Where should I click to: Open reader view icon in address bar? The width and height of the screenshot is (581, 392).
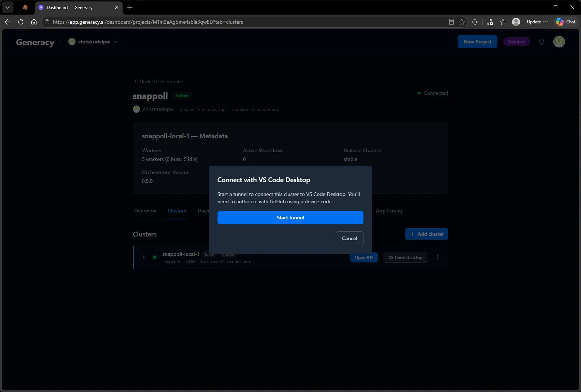451,22
